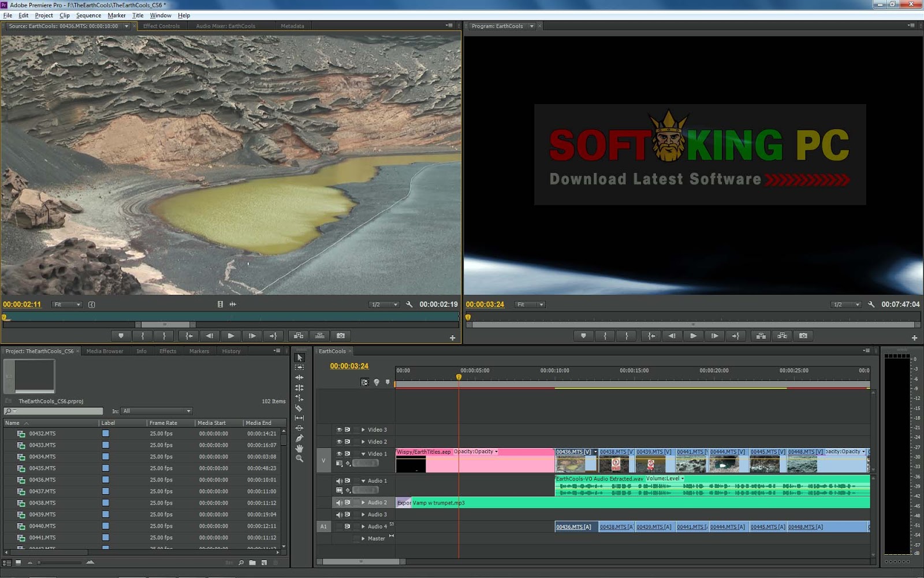The width and height of the screenshot is (924, 578).
Task: Click Lift button in Program monitor
Action: pyautogui.click(x=761, y=336)
